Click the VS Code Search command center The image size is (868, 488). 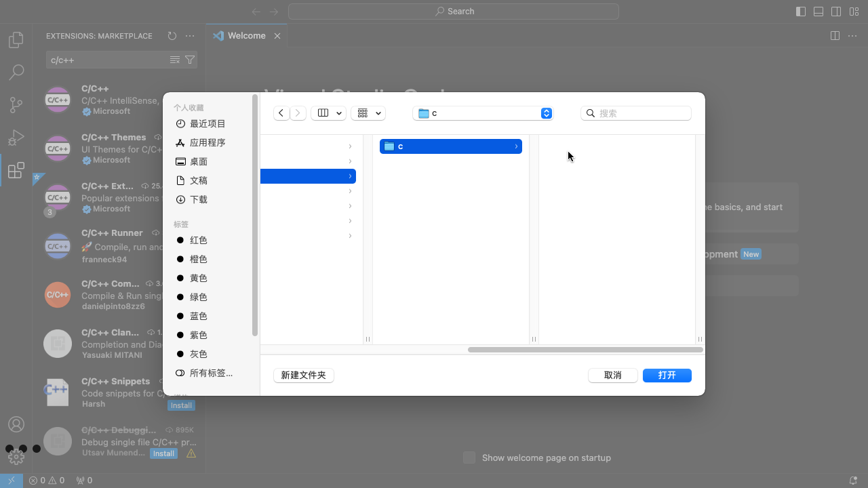click(454, 12)
